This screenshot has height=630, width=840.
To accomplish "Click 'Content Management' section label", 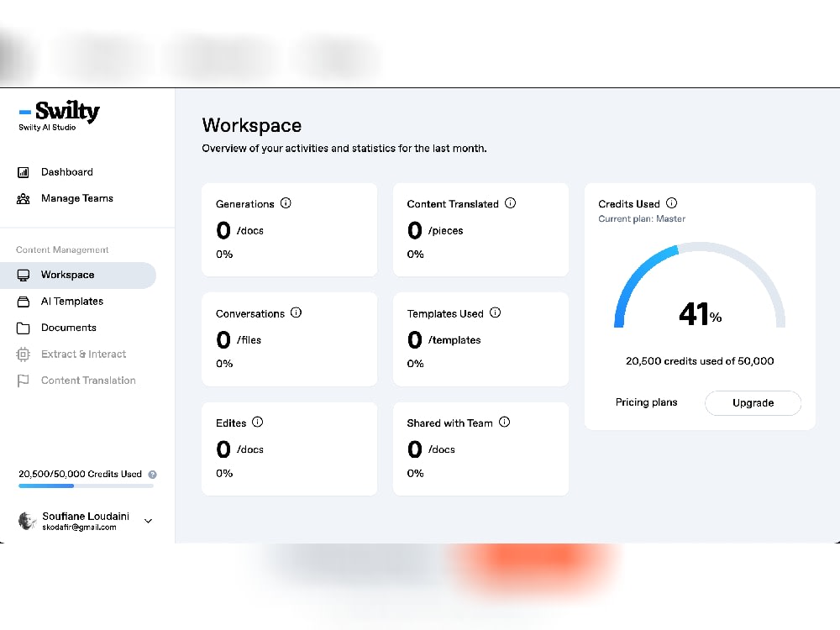I will click(x=62, y=249).
